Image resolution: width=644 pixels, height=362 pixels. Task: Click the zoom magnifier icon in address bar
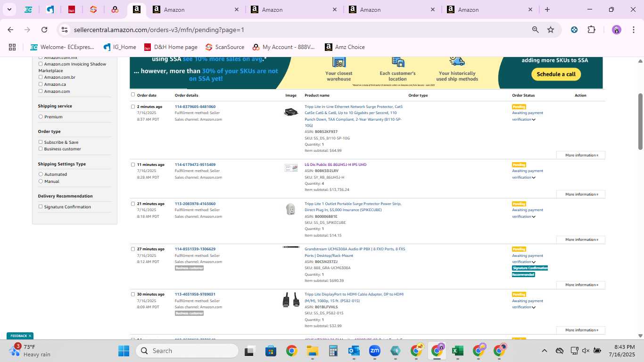(x=535, y=30)
